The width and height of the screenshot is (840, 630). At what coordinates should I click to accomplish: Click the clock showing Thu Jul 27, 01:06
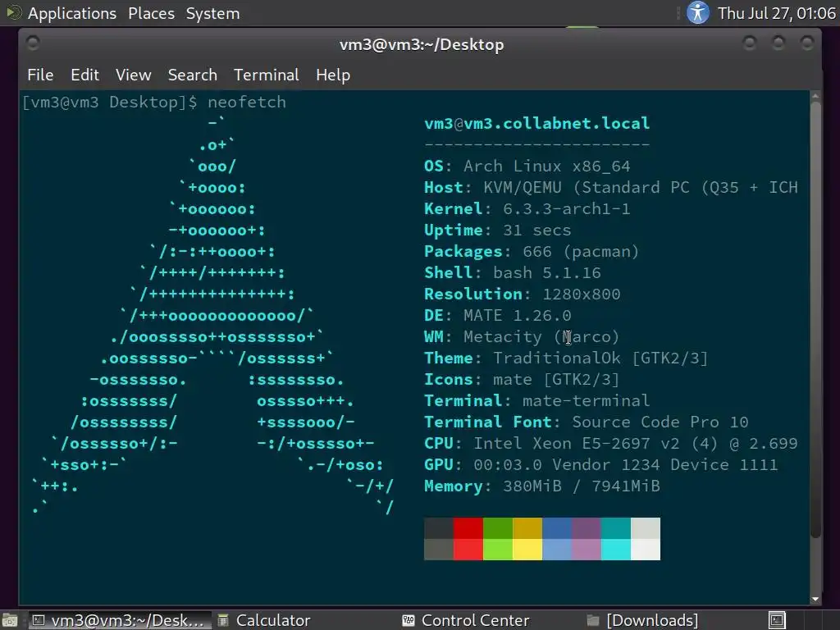[776, 13]
